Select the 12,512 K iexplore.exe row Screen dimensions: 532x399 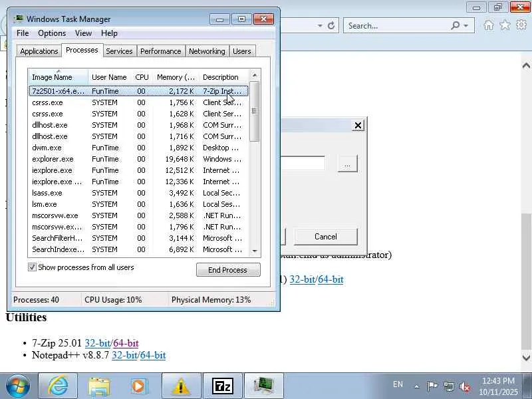[138, 170]
